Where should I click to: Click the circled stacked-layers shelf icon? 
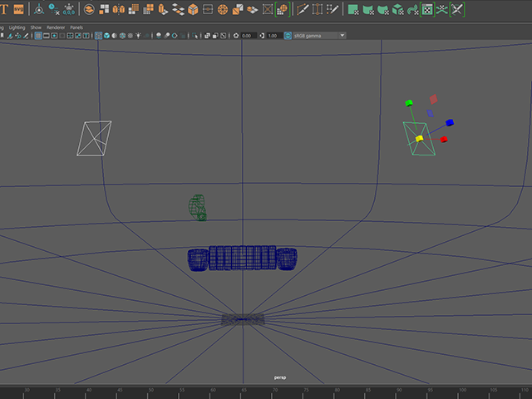[89, 9]
